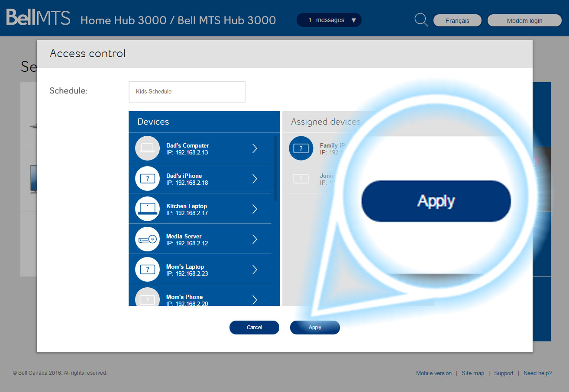Image resolution: width=569 pixels, height=392 pixels.
Task: Click the Cancel button
Action: pyautogui.click(x=254, y=328)
